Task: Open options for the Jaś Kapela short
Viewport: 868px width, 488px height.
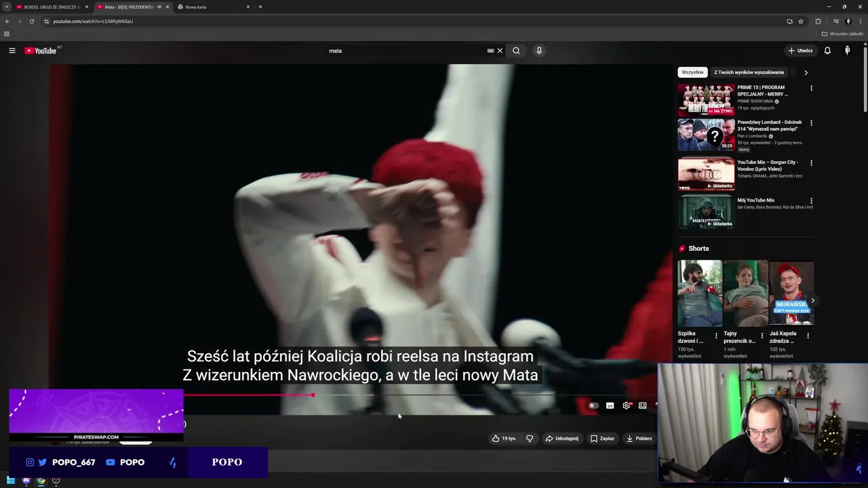Action: [x=808, y=335]
